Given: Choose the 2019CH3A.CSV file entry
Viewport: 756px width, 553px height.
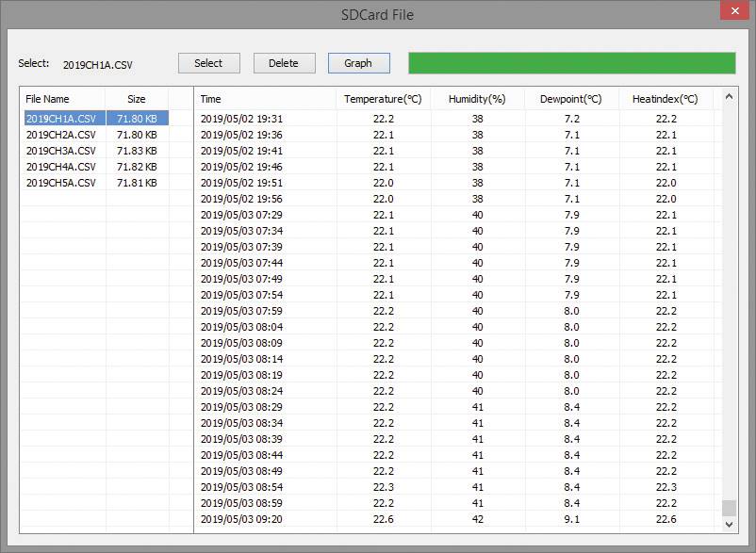Looking at the screenshot, I should [61, 151].
